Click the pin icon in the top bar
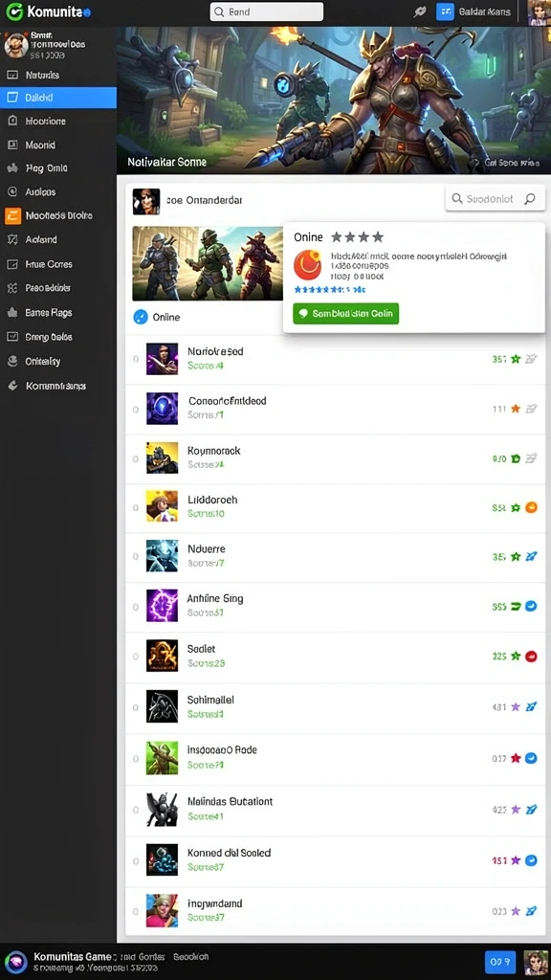Image resolution: width=551 pixels, height=980 pixels. point(420,11)
